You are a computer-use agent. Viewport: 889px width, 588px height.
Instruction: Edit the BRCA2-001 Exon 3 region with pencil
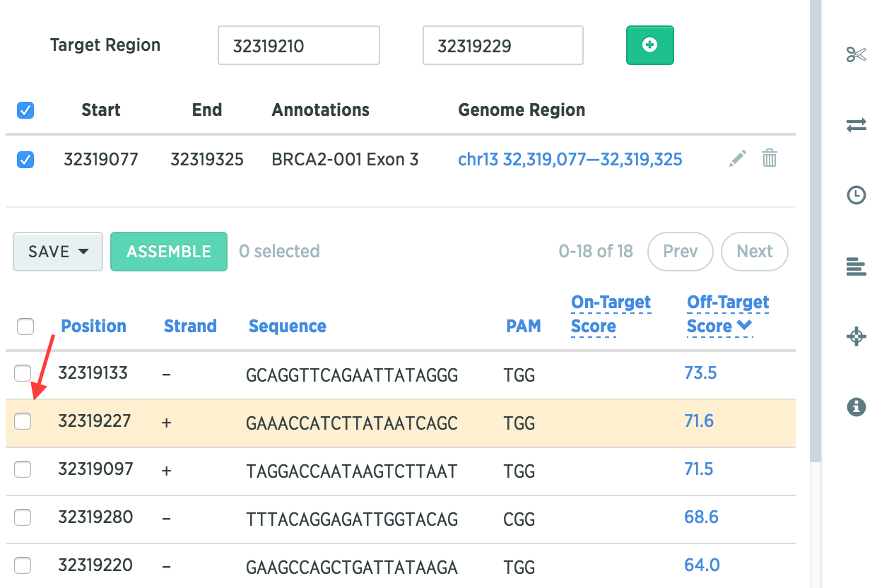point(737,159)
